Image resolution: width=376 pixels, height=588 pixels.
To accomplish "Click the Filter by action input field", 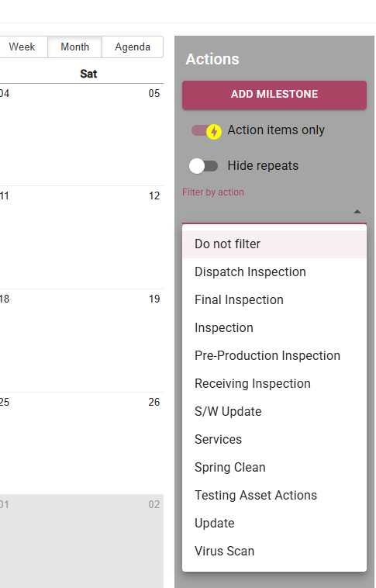I will (274, 212).
